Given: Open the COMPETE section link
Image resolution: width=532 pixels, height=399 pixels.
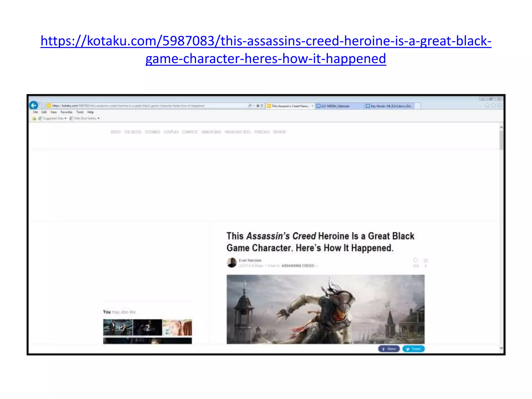Looking at the screenshot, I should pos(190,132).
